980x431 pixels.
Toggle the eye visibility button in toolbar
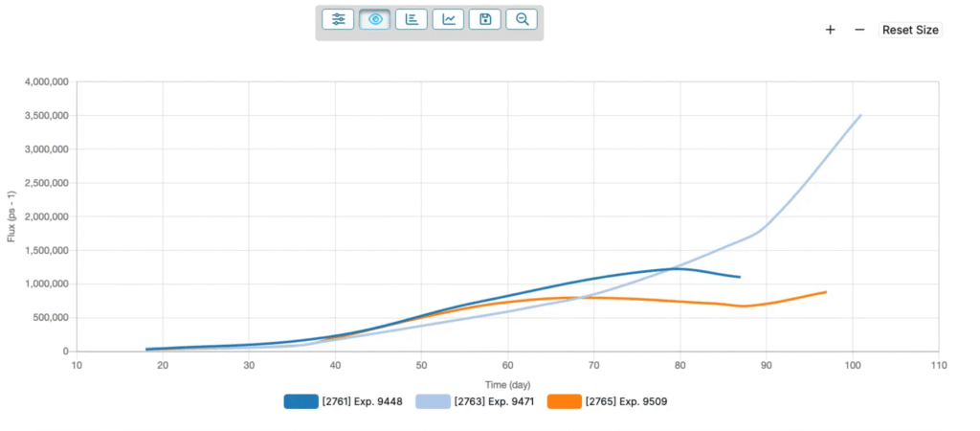click(x=374, y=19)
